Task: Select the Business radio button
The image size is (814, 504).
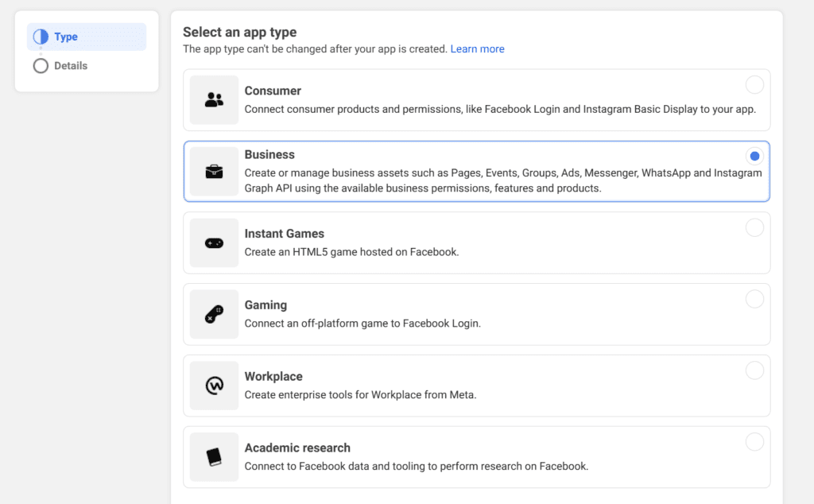Action: [x=754, y=156]
